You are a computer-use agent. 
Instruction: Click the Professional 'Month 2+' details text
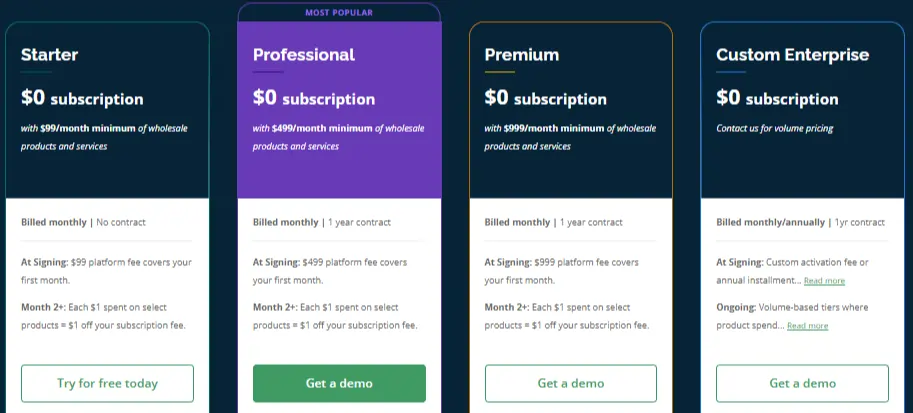[x=335, y=316]
